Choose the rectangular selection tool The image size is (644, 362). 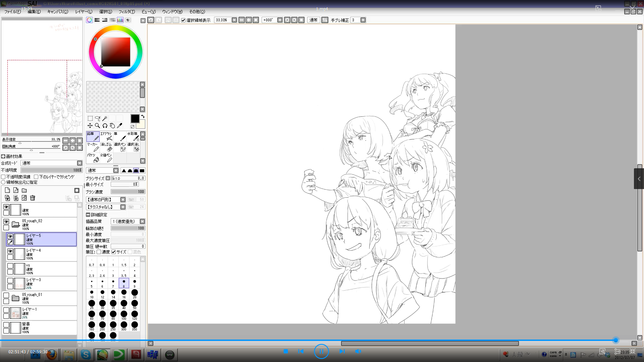pos(90,118)
